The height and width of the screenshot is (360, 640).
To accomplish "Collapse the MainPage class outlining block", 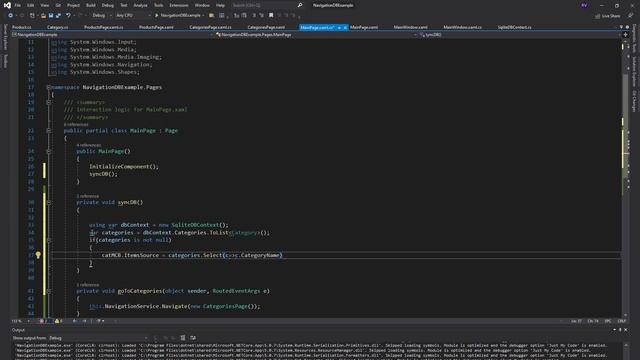I will (49, 131).
